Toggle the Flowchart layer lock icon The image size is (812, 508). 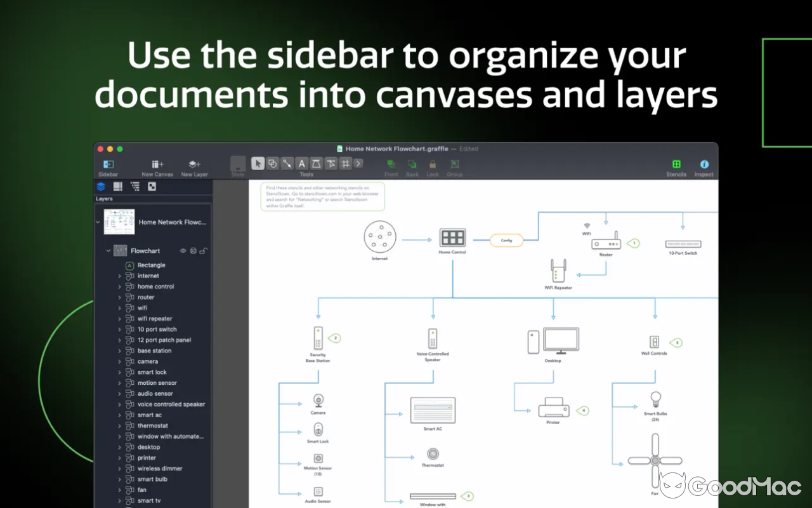pyautogui.click(x=203, y=251)
